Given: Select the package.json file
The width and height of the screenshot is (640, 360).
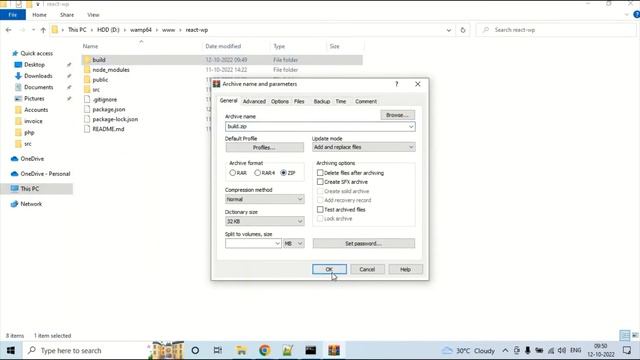Looking at the screenshot, I should (x=109, y=109).
